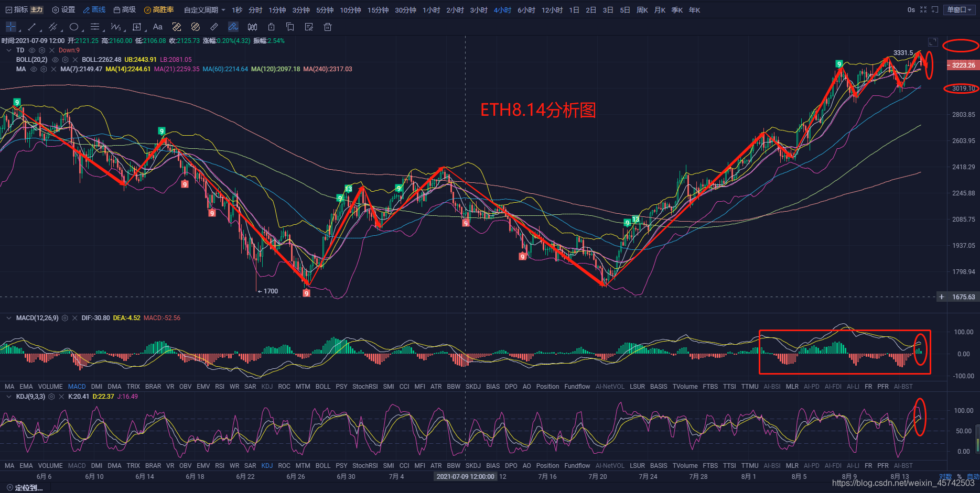
Task: Select the horizontal lines drawing tool
Action: pyautogui.click(x=95, y=27)
